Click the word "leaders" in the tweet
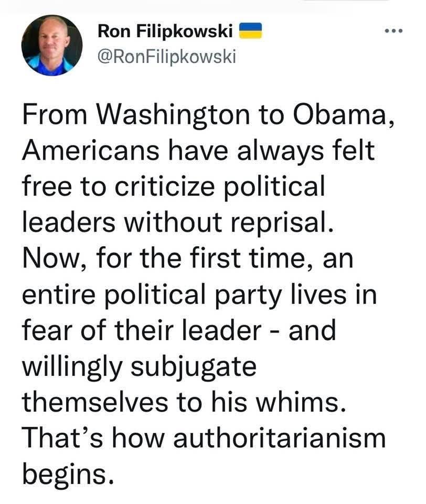This screenshot has height=504, width=426. (68, 223)
